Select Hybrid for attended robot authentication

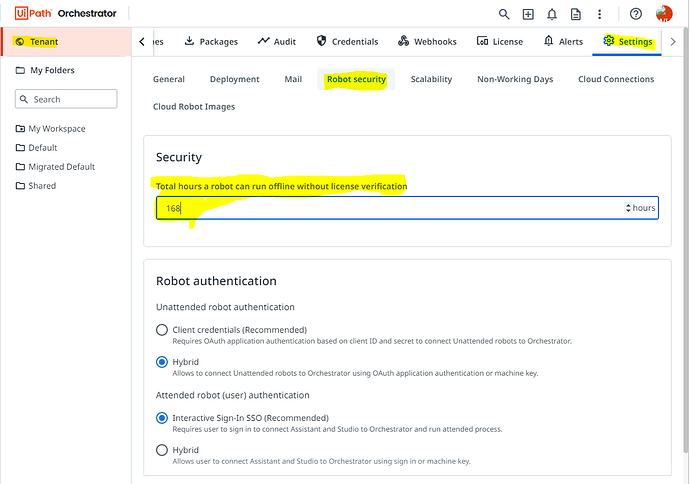tap(162, 450)
